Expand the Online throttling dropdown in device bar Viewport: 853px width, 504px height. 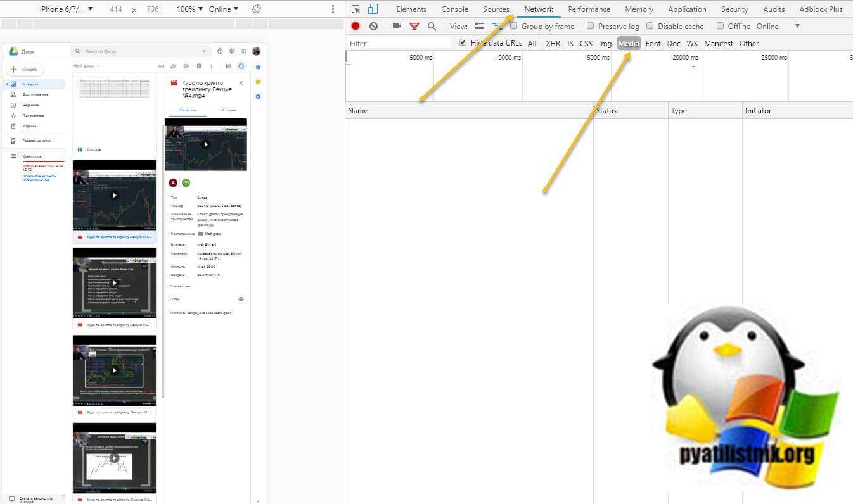[x=223, y=9]
